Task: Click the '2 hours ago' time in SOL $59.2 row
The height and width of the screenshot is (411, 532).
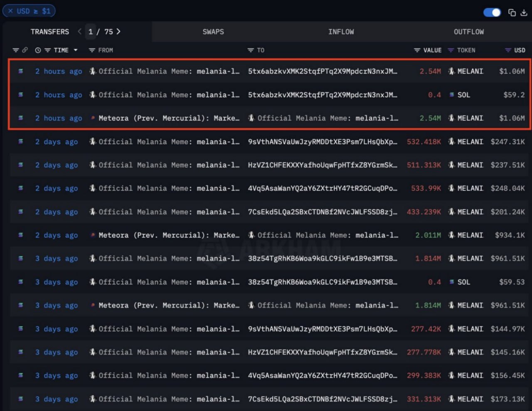Action: 59,95
